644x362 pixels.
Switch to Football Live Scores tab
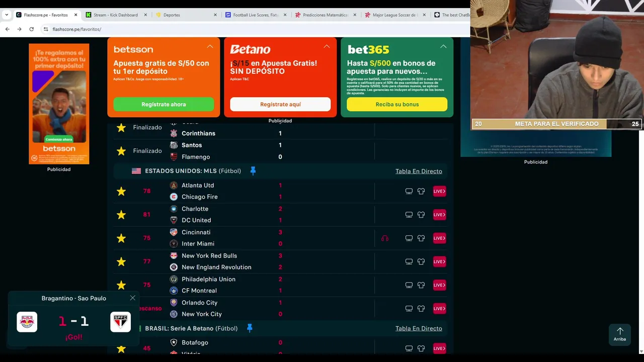[256, 15]
